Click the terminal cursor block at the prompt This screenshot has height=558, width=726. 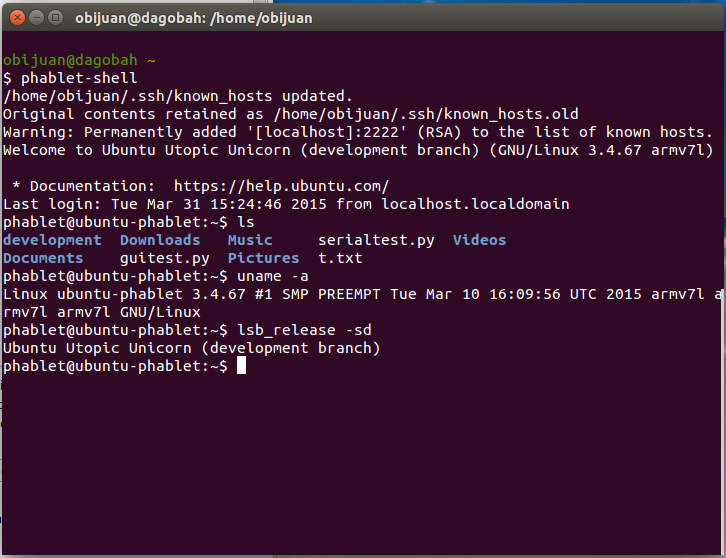tap(241, 366)
